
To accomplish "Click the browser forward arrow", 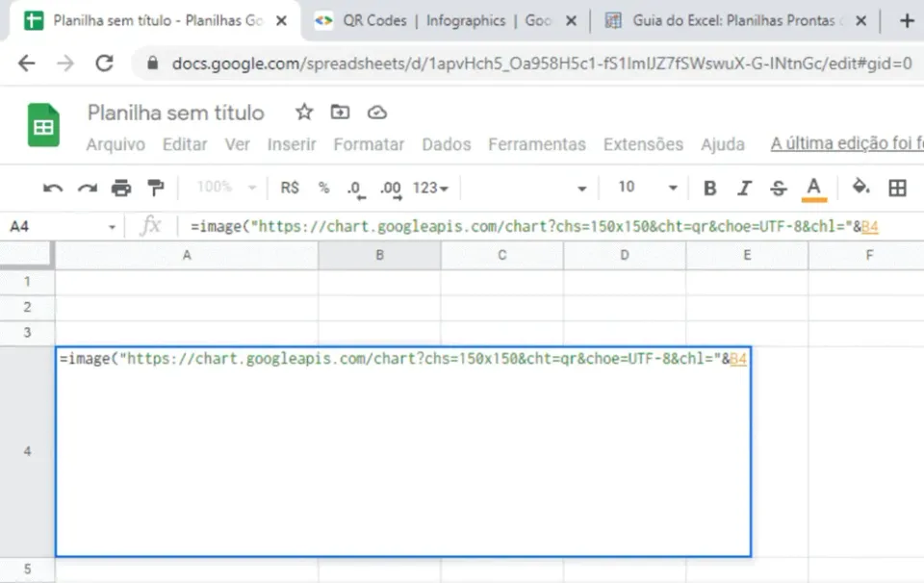I will pyautogui.click(x=65, y=63).
